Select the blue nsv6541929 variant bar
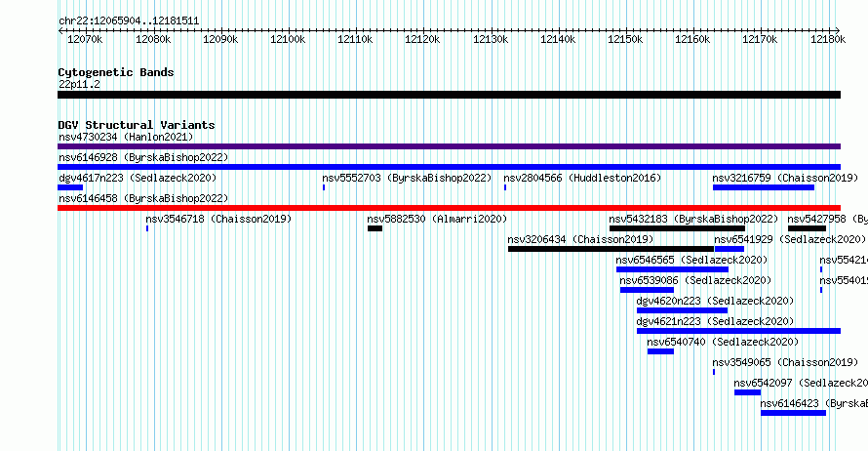 click(x=730, y=249)
